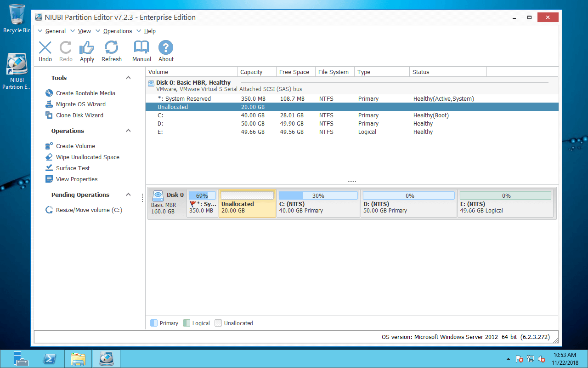Open the Manual

[141, 51]
